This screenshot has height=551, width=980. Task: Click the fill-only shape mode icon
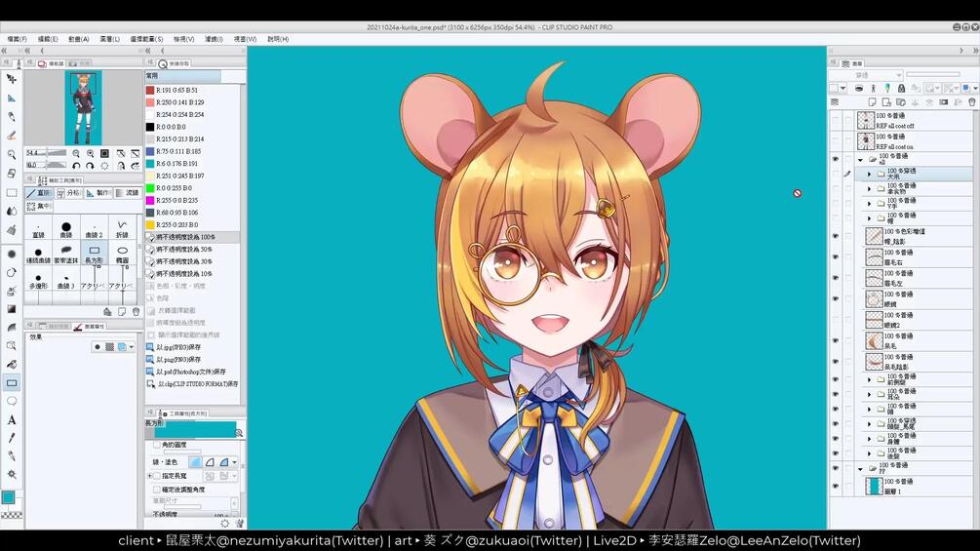click(x=196, y=462)
